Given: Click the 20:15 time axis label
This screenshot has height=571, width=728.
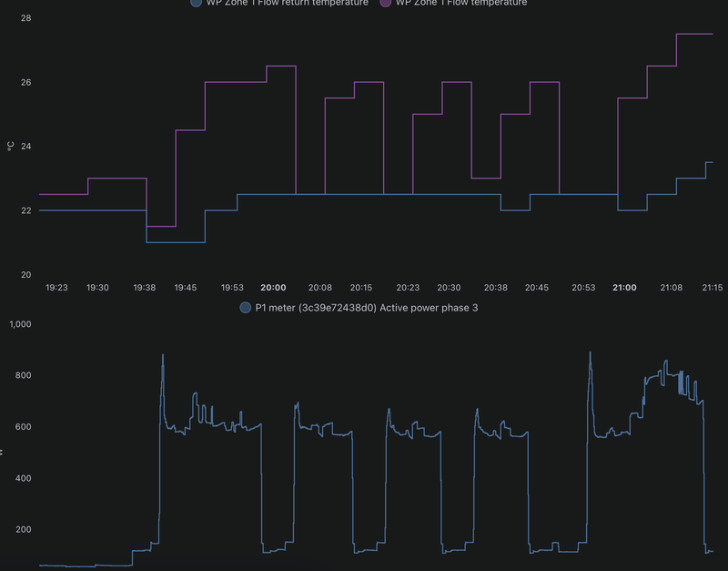Looking at the screenshot, I should click(x=361, y=288).
